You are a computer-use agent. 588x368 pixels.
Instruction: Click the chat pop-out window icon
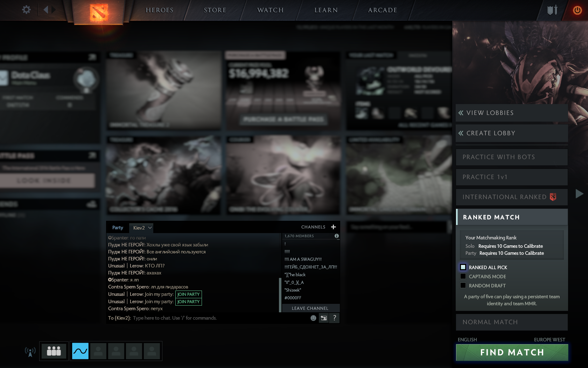tap(324, 318)
